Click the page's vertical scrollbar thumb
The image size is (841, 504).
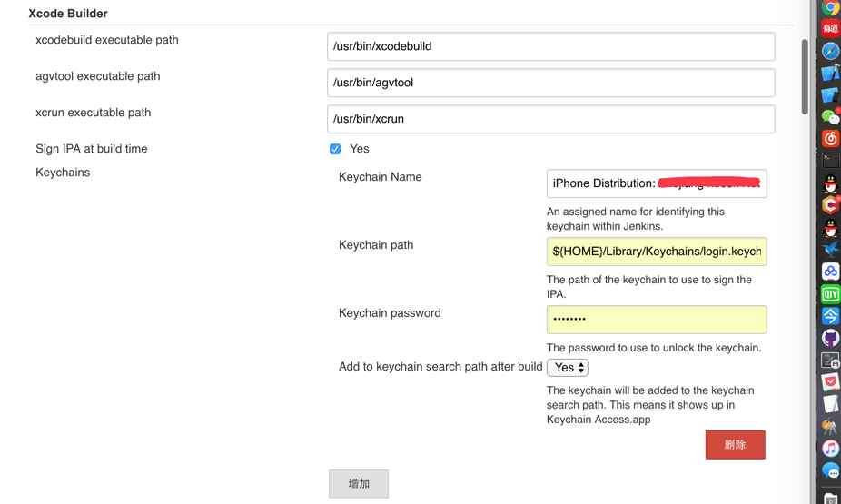(x=805, y=77)
